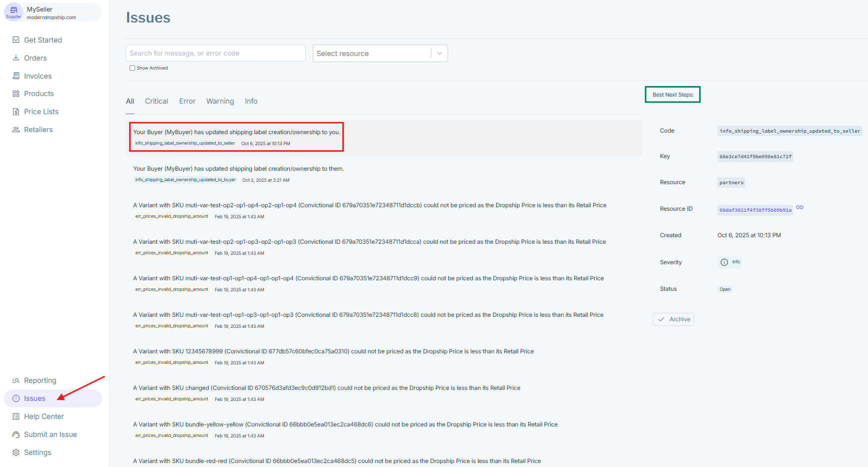This screenshot has width=868, height=467.
Task: Focus the search message or error code field
Action: pos(215,53)
